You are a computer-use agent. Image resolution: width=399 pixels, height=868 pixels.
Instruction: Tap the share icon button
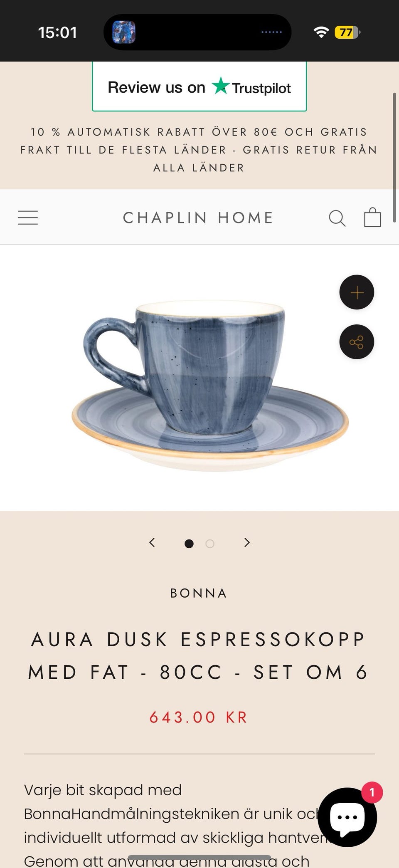[x=357, y=342]
